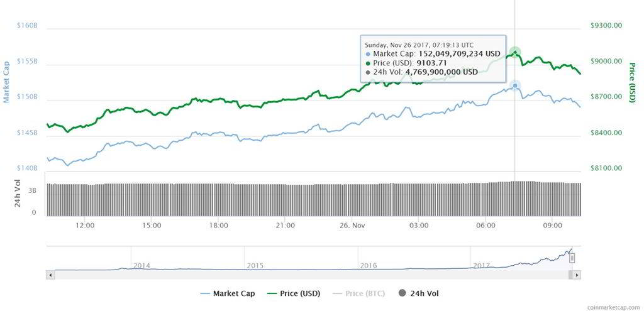The height and width of the screenshot is (311, 644).
Task: Click the navigator scroll left arrow
Action: pyautogui.click(x=50, y=275)
